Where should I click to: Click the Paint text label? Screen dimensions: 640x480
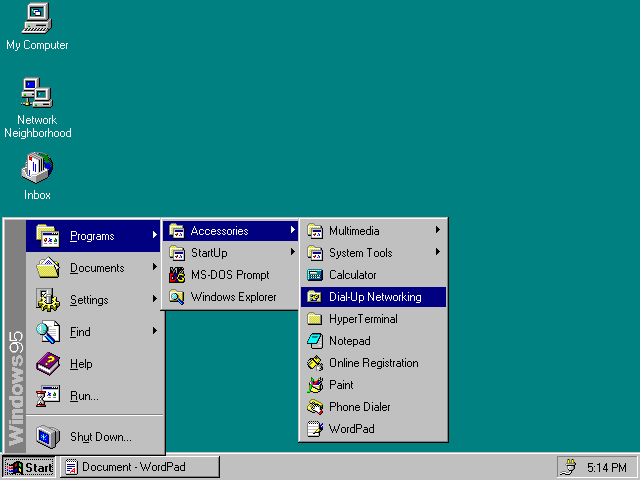[341, 385]
